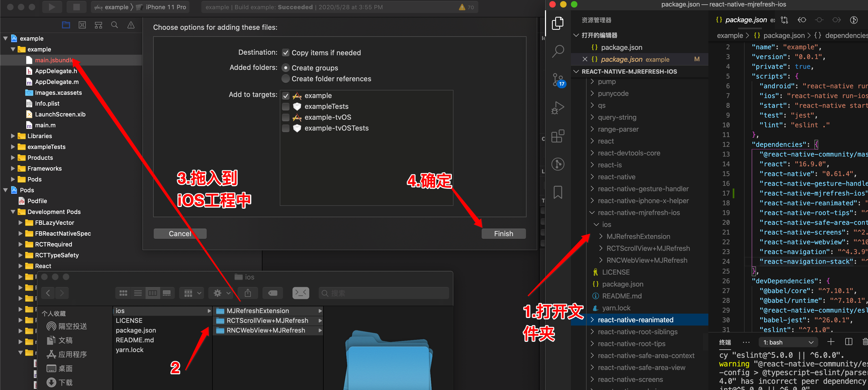The image size is (868, 390).
Task: Expand the Libraries group in navigator
Action: 13,136
